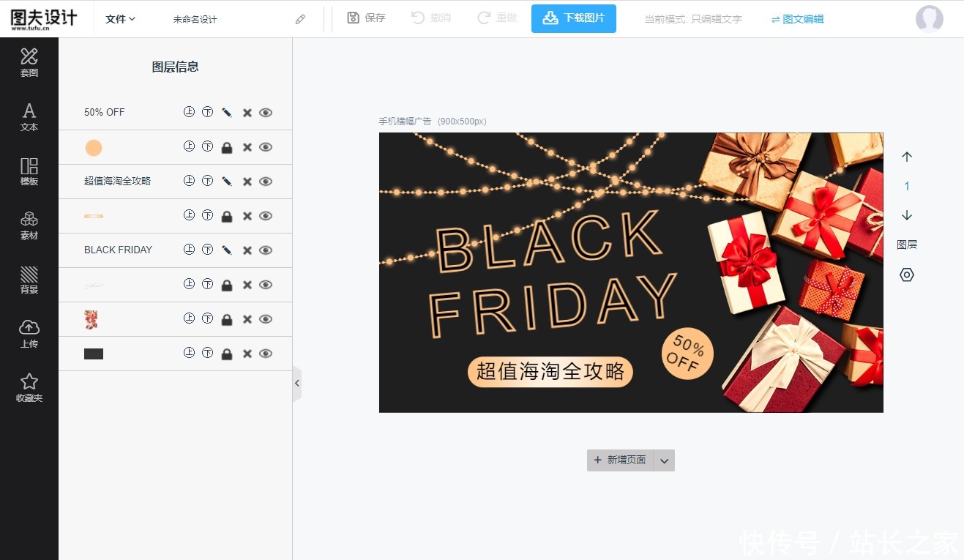The height and width of the screenshot is (560, 964).
Task: Click the settings gear beside the canvas
Action: click(906, 275)
